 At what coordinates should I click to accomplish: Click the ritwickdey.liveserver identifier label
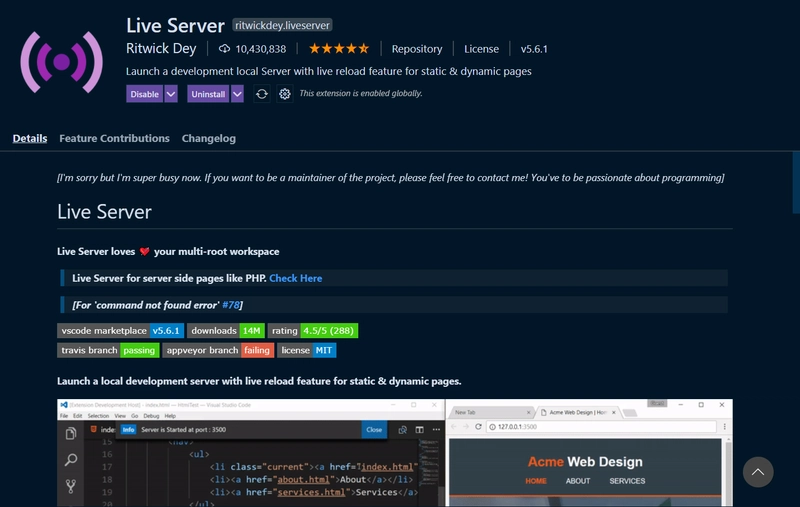coord(283,25)
